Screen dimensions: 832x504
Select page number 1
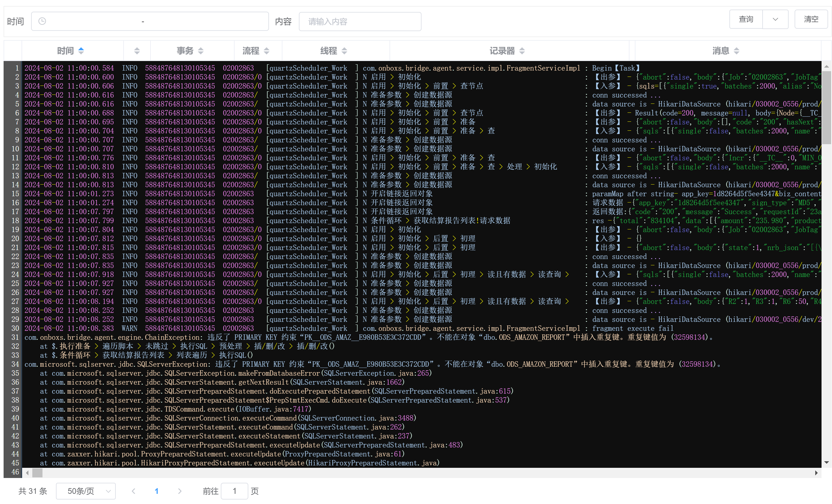click(x=156, y=491)
